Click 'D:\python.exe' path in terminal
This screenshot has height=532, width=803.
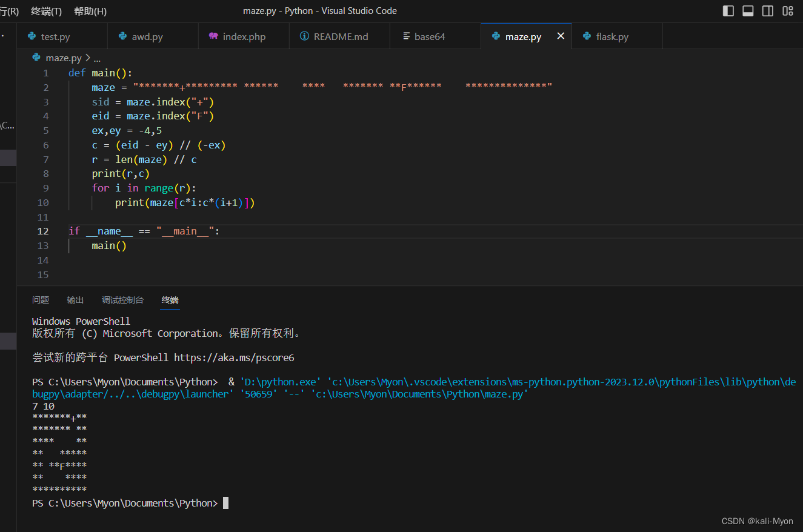point(281,382)
